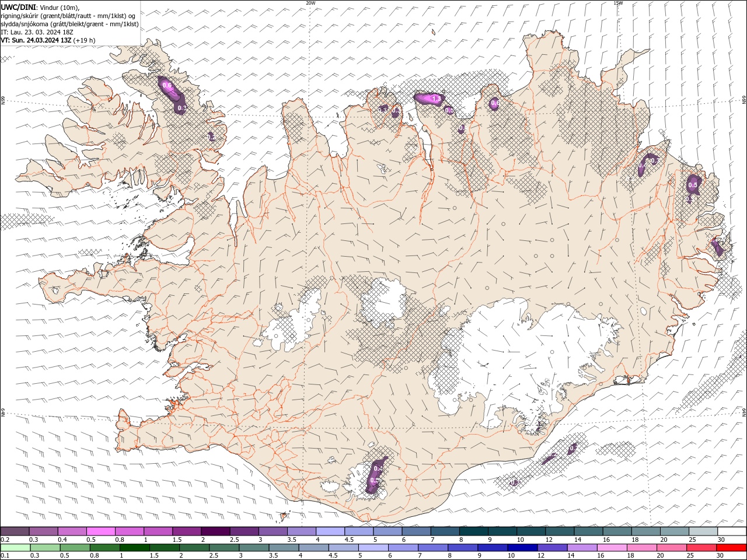Click the crimson 25 swatch in the lower legend row
This screenshot has width=747, height=560.
pos(701,548)
